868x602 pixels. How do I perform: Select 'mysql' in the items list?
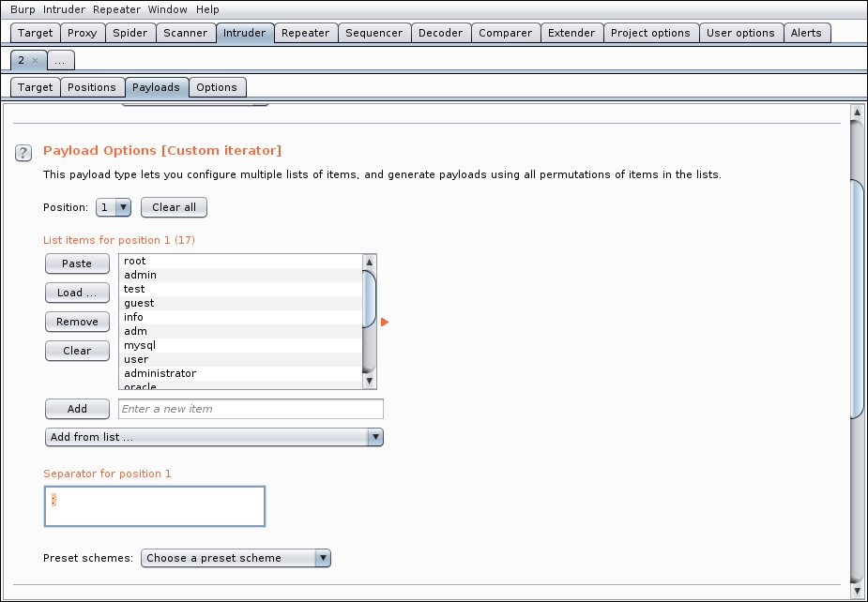(240, 345)
